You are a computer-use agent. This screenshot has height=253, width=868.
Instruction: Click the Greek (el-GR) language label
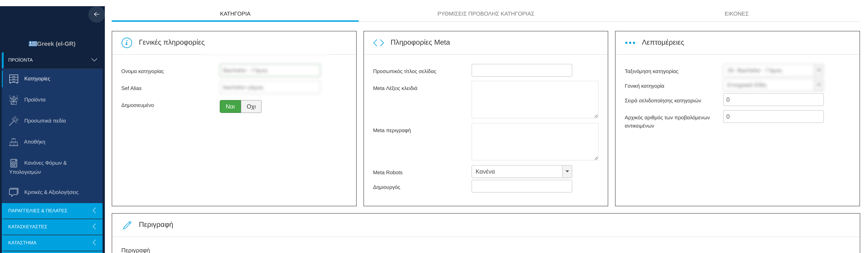[x=56, y=44]
